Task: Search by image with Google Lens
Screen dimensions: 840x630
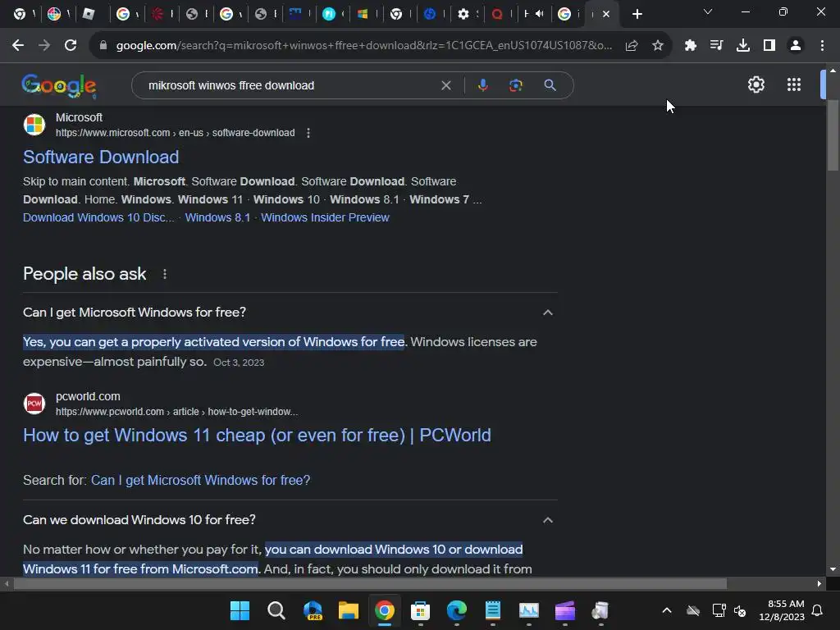Action: pyautogui.click(x=515, y=85)
